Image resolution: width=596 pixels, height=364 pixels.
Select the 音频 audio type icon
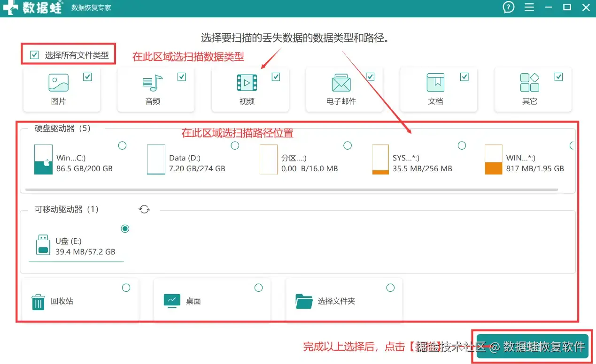point(153,83)
